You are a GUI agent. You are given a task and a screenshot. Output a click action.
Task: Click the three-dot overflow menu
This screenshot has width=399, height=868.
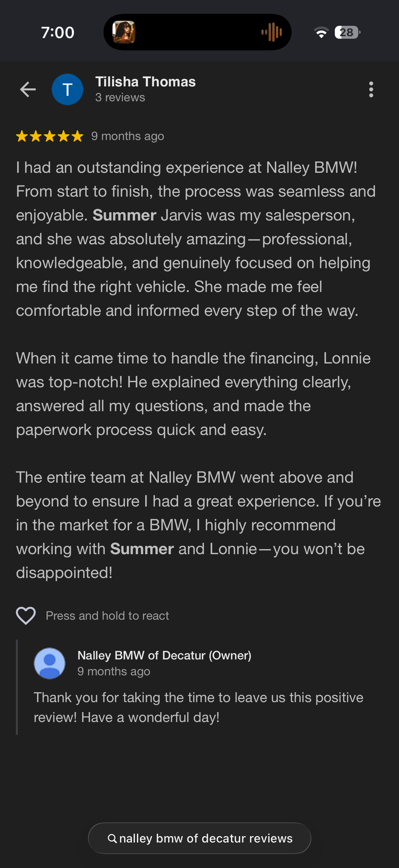[372, 89]
